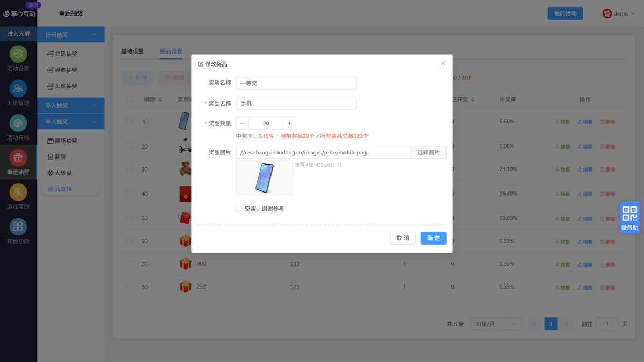Collapse the 单人抽奖 menu group
Image resolution: width=644 pixels, height=362 pixels.
pos(71,122)
